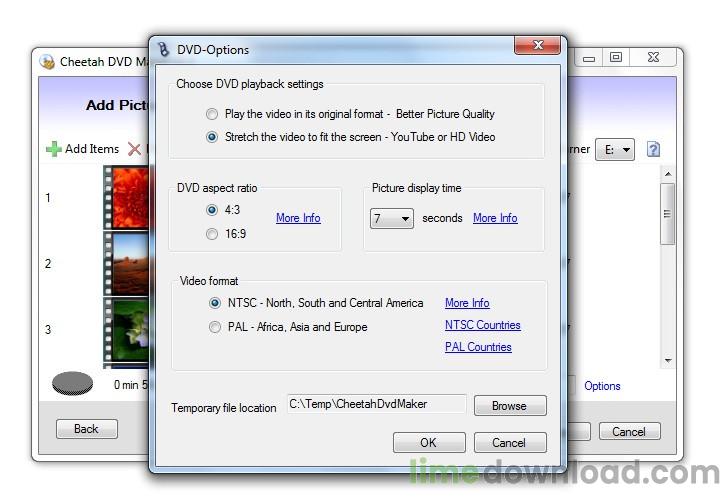Open picture display time seconds dropdown
The height and width of the screenshot is (503, 727).
[x=392, y=218]
